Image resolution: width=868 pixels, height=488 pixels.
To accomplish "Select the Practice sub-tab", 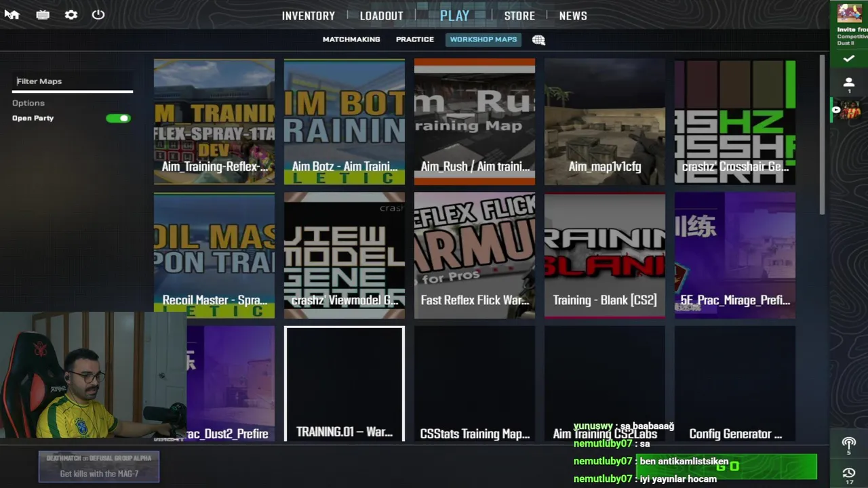I will point(415,39).
